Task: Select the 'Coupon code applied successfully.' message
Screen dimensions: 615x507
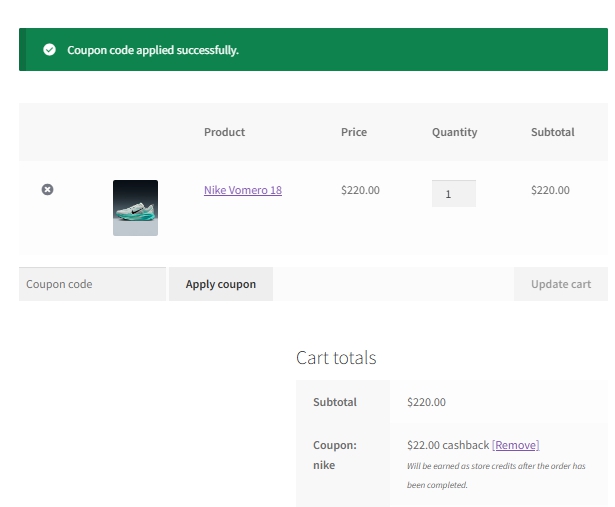Action: pos(153,50)
